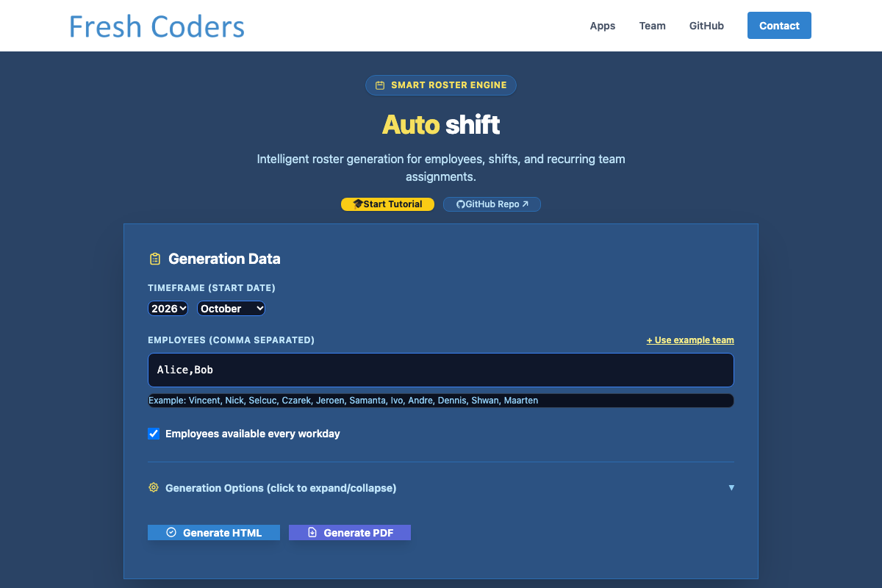Click the checkmark icon on Generate HTML
Image resolution: width=882 pixels, height=588 pixels.
pyautogui.click(x=171, y=533)
